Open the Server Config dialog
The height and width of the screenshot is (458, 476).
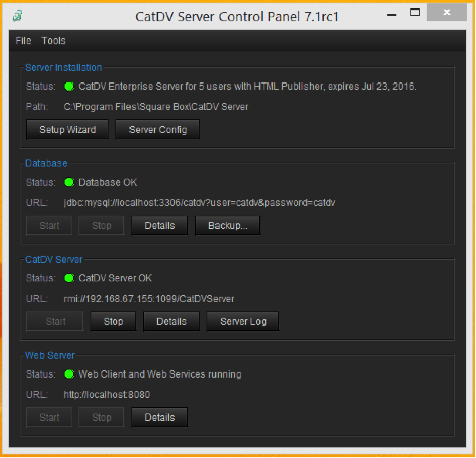[158, 130]
